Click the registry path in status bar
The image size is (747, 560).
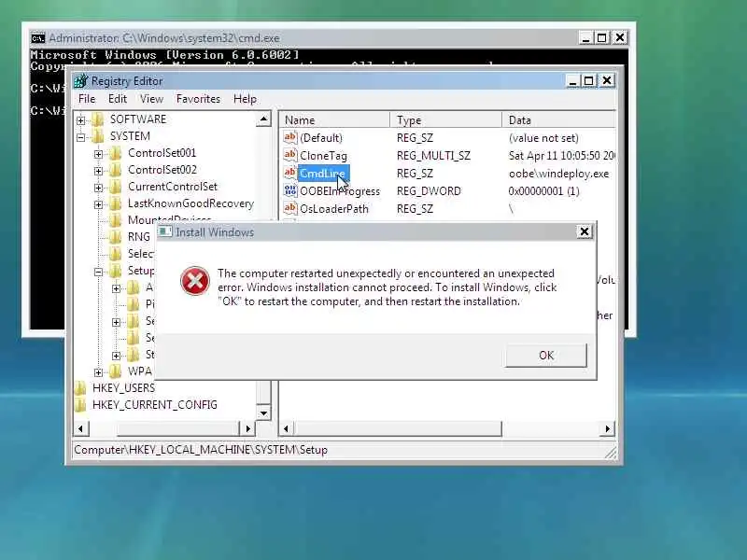click(201, 450)
